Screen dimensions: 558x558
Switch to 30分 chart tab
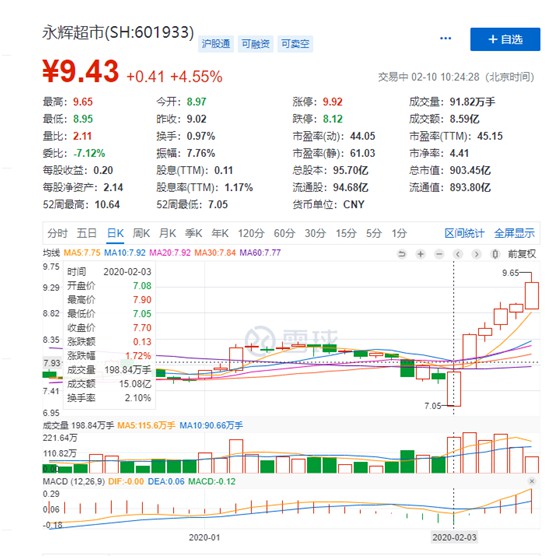pyautogui.click(x=315, y=233)
